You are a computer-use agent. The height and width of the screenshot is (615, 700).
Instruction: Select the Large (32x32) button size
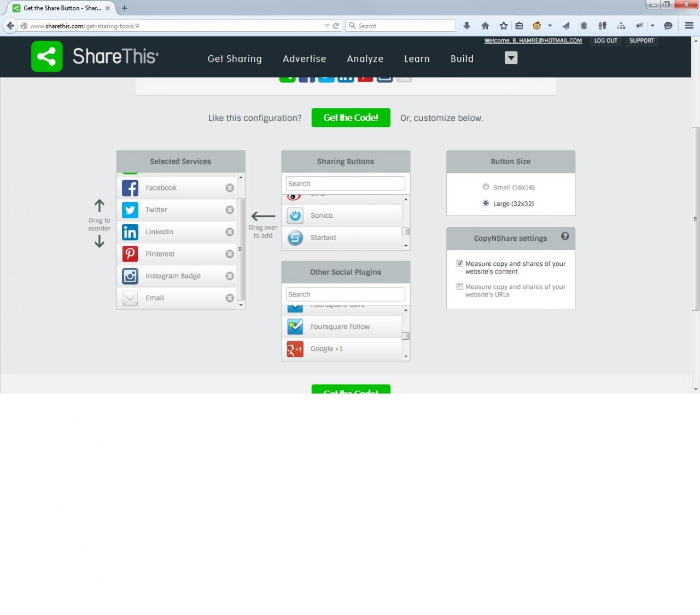click(486, 203)
